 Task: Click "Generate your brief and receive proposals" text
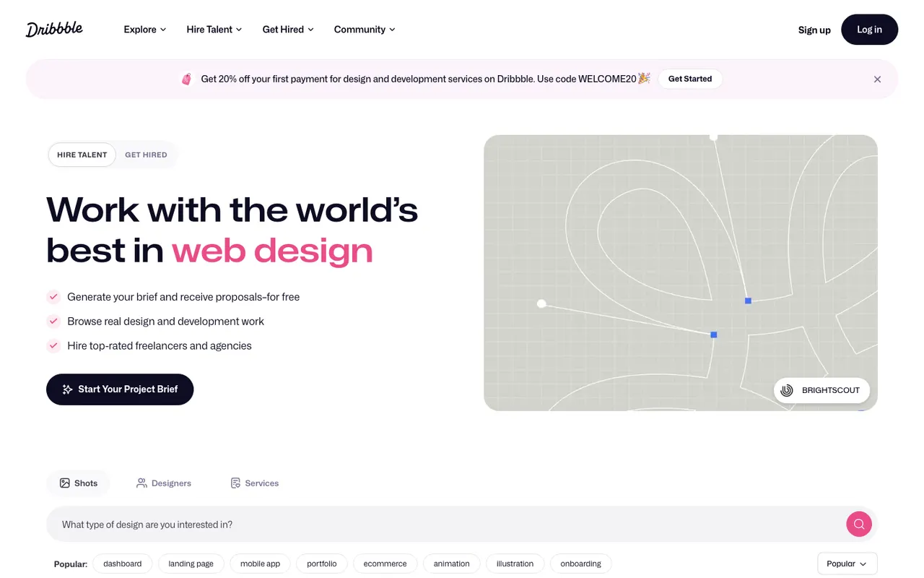[183, 297]
